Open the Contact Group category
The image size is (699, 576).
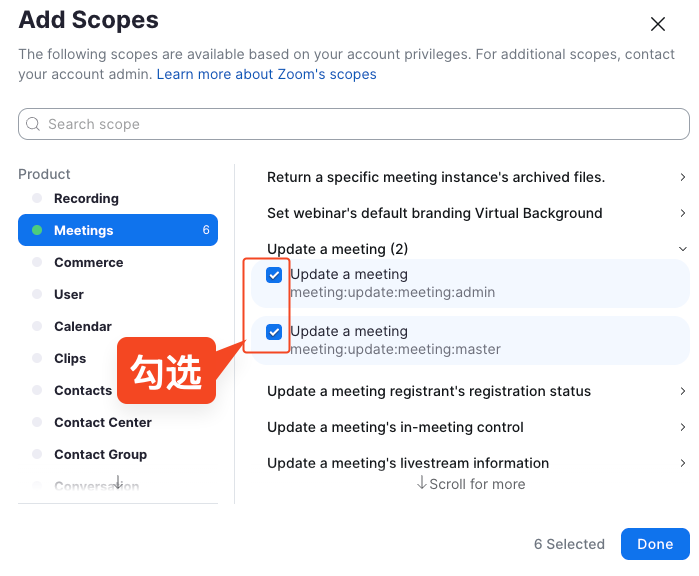coord(100,454)
